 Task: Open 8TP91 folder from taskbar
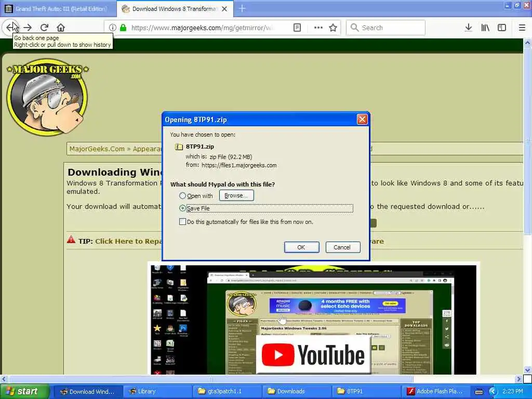tap(365, 392)
